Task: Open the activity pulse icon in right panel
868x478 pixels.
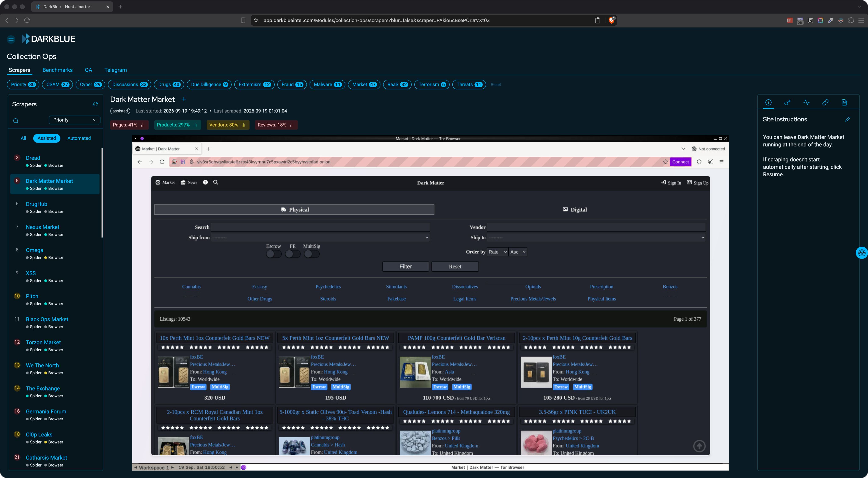Action: point(806,102)
